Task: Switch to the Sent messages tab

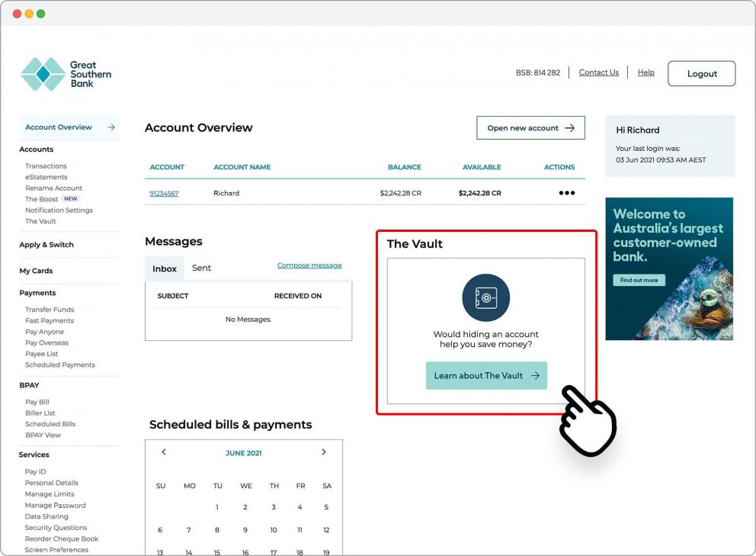Action: pos(201,268)
